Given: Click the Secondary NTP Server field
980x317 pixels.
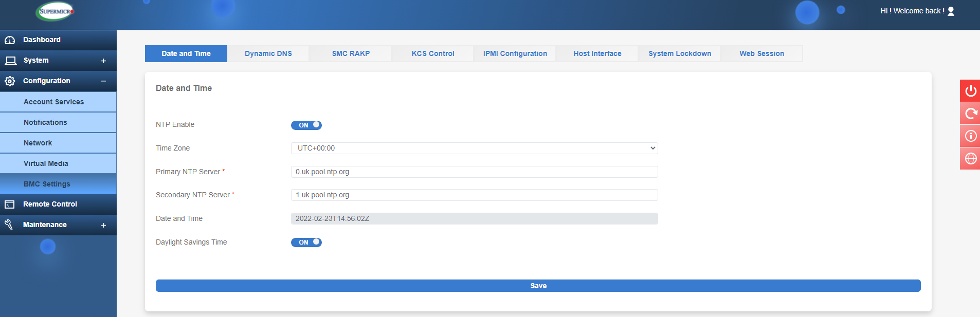Looking at the screenshot, I should pyautogui.click(x=474, y=195).
